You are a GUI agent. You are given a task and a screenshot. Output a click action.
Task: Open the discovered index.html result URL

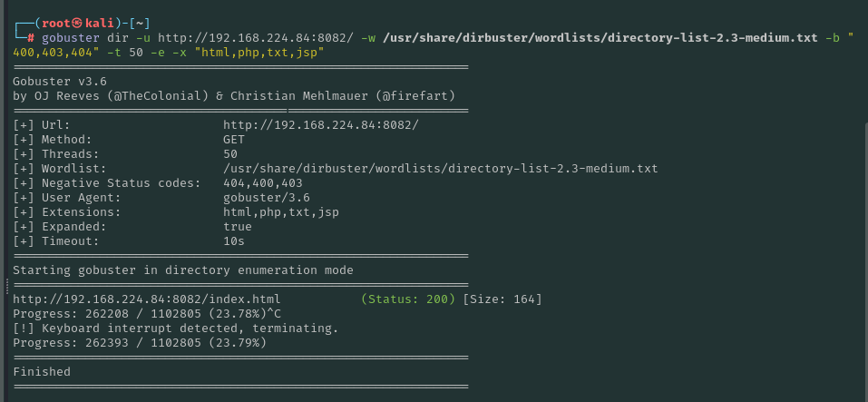pyautogui.click(x=147, y=299)
